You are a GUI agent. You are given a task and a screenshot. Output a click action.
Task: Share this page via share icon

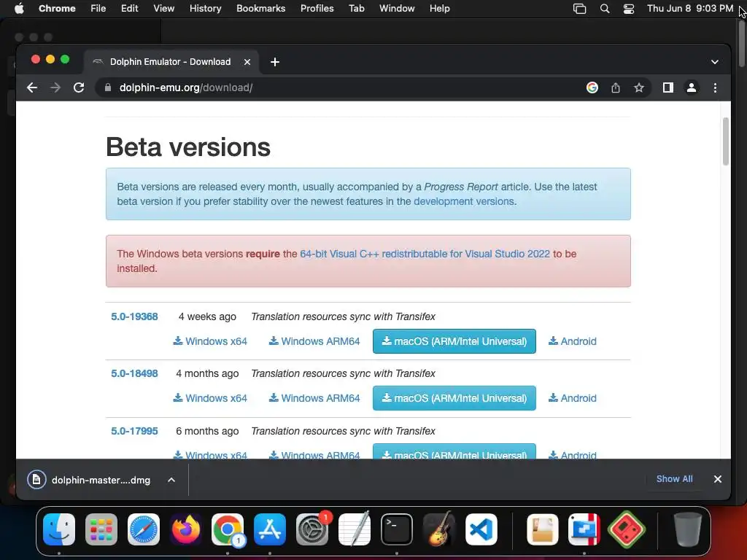pos(616,87)
